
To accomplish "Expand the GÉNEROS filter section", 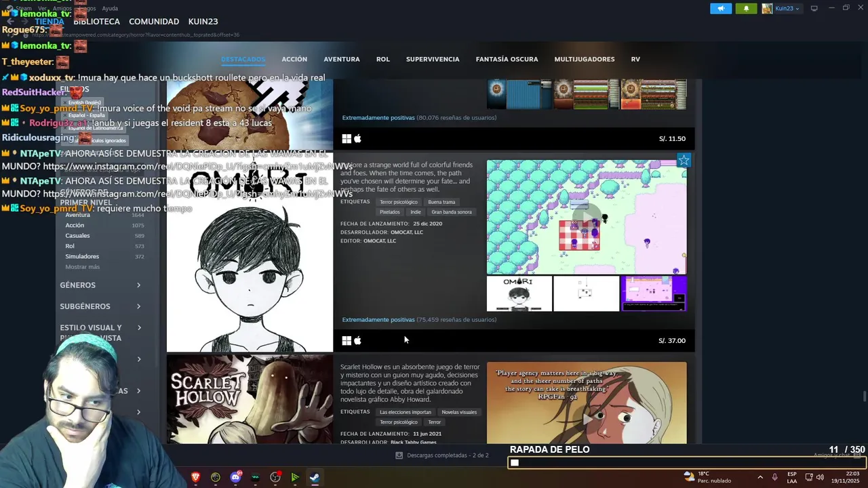I will tap(100, 285).
